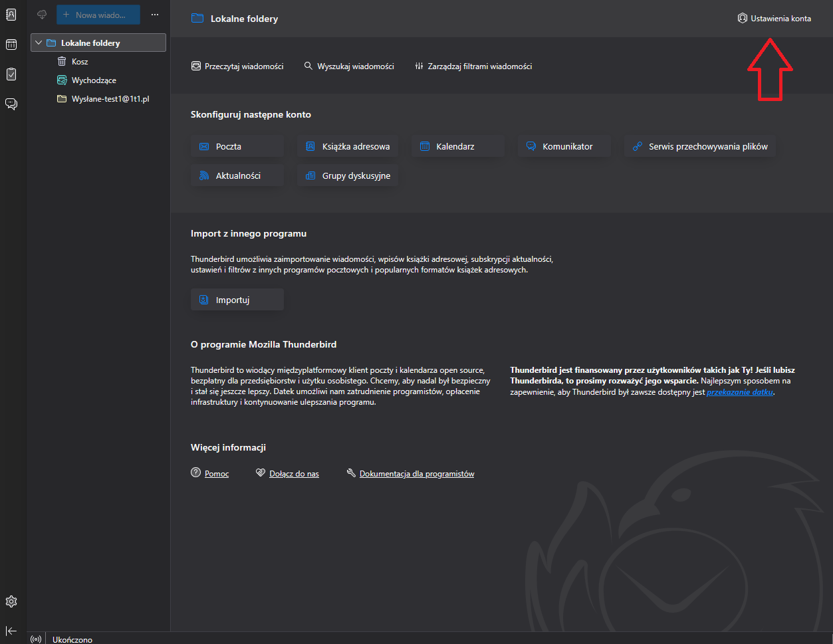The width and height of the screenshot is (833, 644).
Task: Click the Importuj button
Action: pyautogui.click(x=237, y=300)
